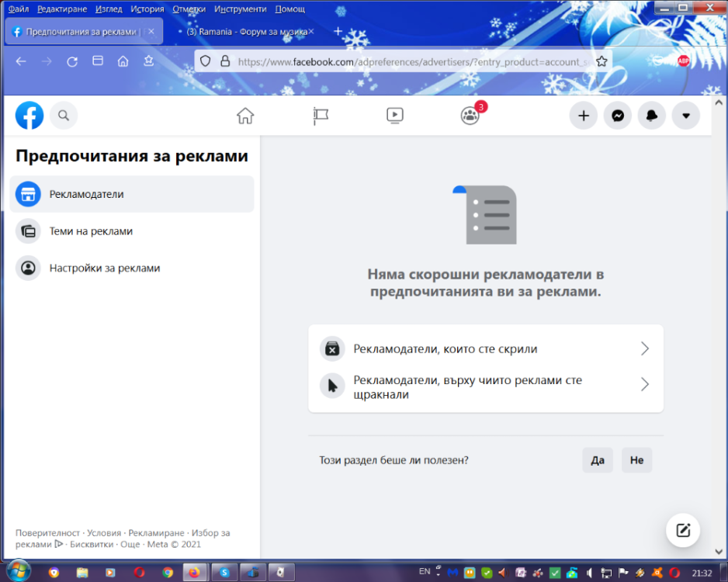Open the Messenger icon
This screenshot has width=728, height=582.
618,116
